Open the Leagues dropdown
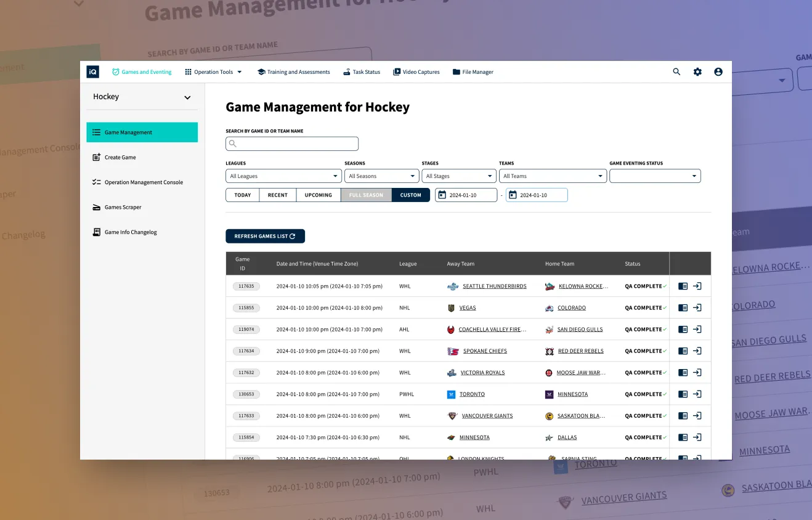 (x=283, y=176)
